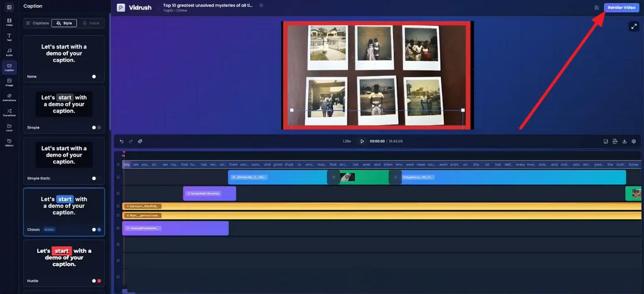
Task: Select the Simple caption style
Action: (64, 109)
